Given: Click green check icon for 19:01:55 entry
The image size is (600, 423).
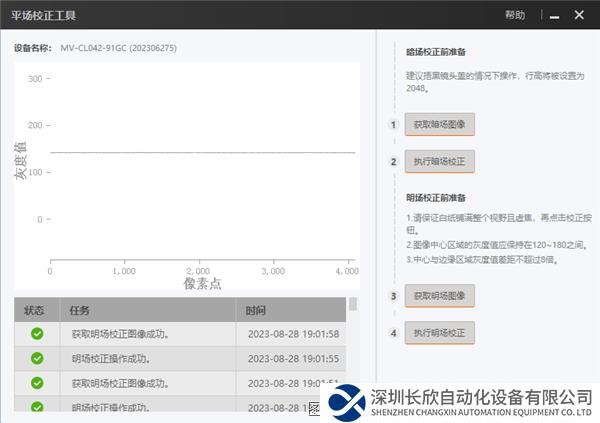Looking at the screenshot, I should click(x=37, y=359).
